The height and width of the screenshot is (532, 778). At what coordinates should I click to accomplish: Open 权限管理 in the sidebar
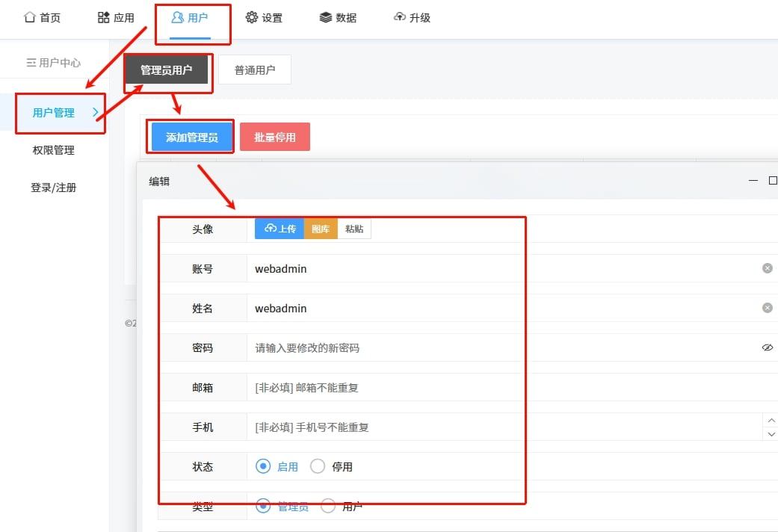coord(54,150)
